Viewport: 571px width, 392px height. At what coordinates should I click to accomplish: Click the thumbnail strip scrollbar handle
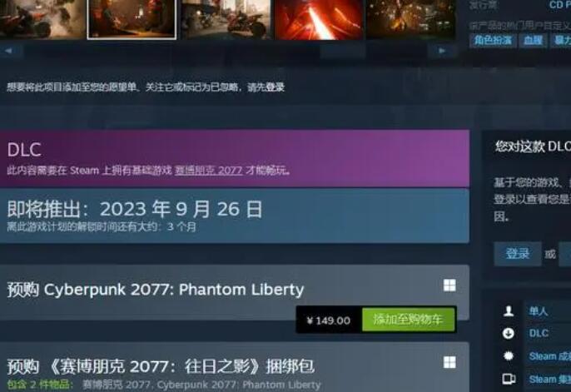click(343, 51)
